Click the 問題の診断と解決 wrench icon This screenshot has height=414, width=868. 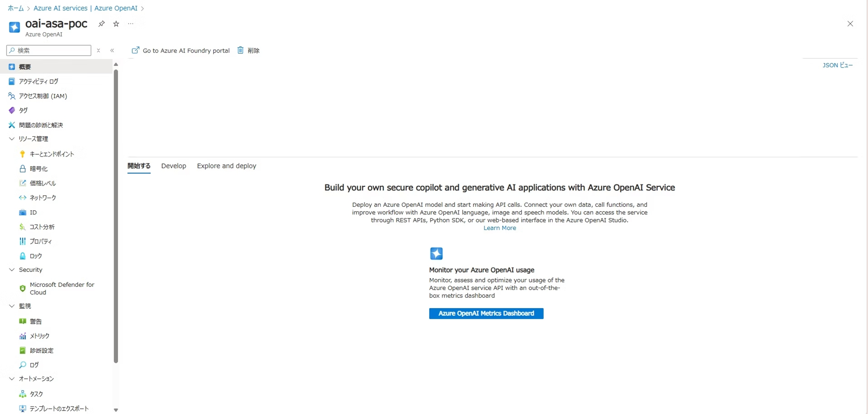(x=12, y=125)
